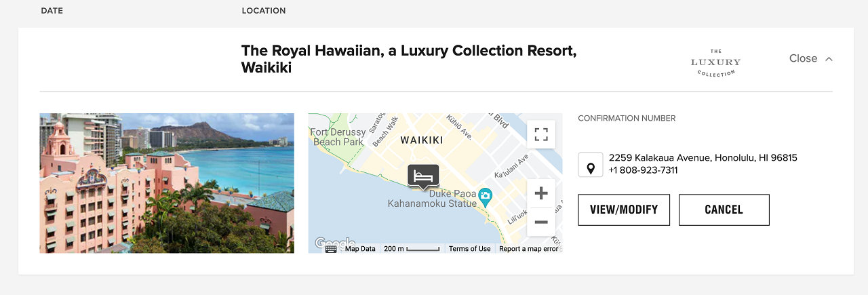This screenshot has height=295, width=868.
Task: Collapse the reservation details chevron
Action: (x=829, y=59)
